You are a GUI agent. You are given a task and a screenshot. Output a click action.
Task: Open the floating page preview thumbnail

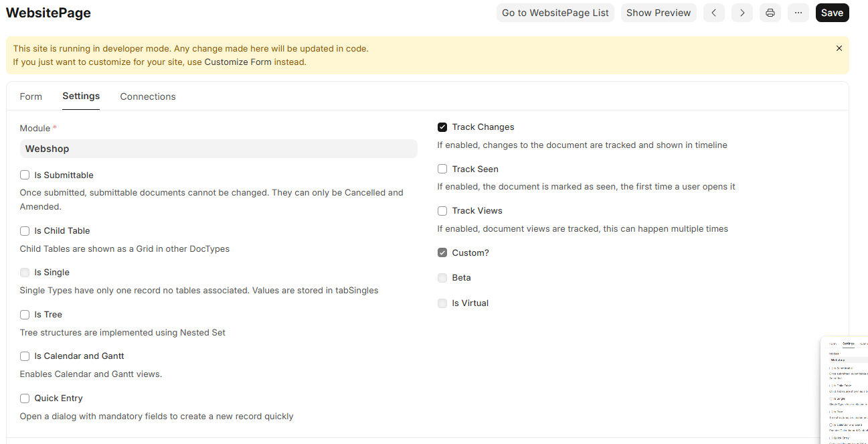(844, 390)
